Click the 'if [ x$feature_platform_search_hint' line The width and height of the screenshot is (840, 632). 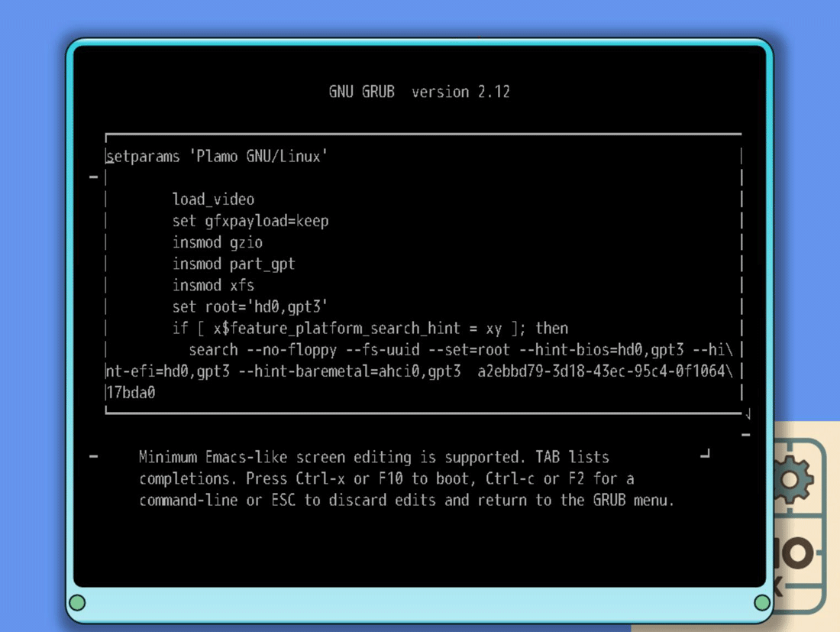tap(370, 328)
